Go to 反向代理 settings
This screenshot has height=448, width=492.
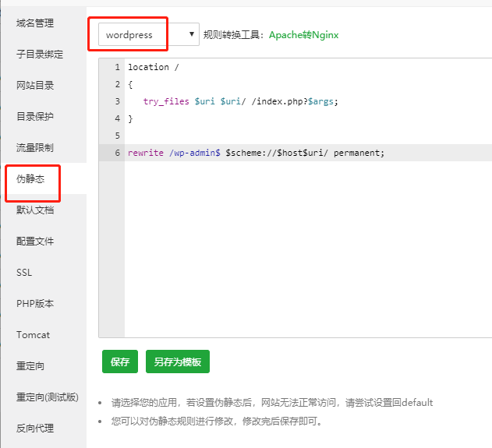[x=35, y=428]
